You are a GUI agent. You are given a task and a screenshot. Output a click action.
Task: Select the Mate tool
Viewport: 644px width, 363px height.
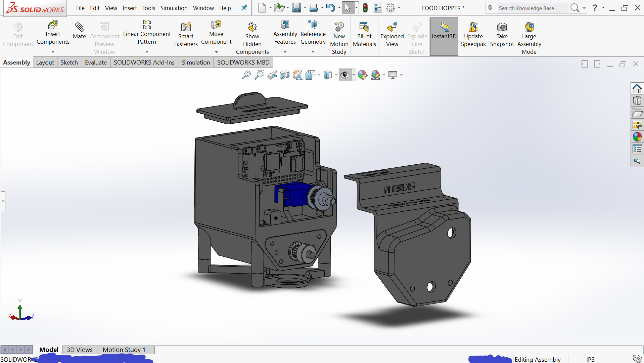pos(79,31)
